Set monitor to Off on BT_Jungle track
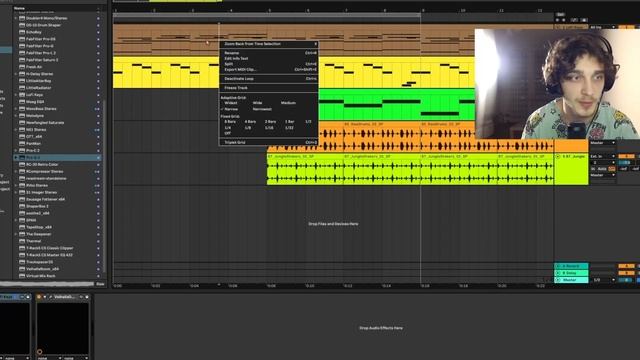This screenshot has width=640, height=360. [x=611, y=169]
